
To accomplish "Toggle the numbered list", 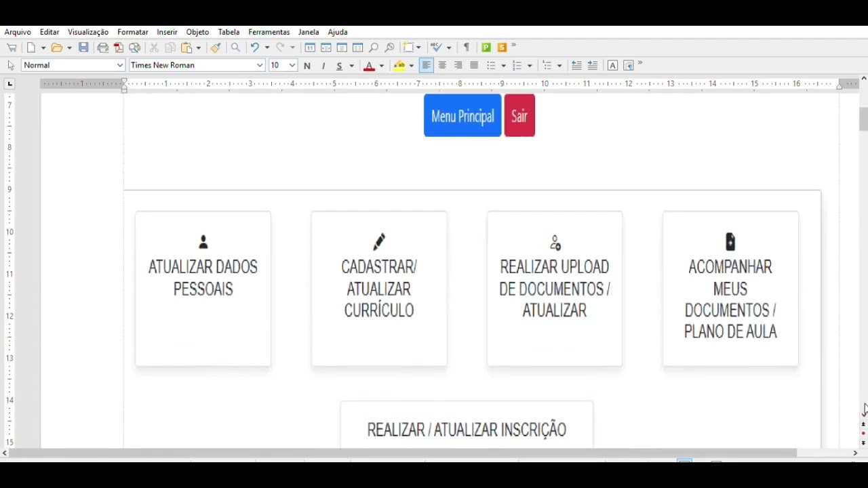I will 517,65.
